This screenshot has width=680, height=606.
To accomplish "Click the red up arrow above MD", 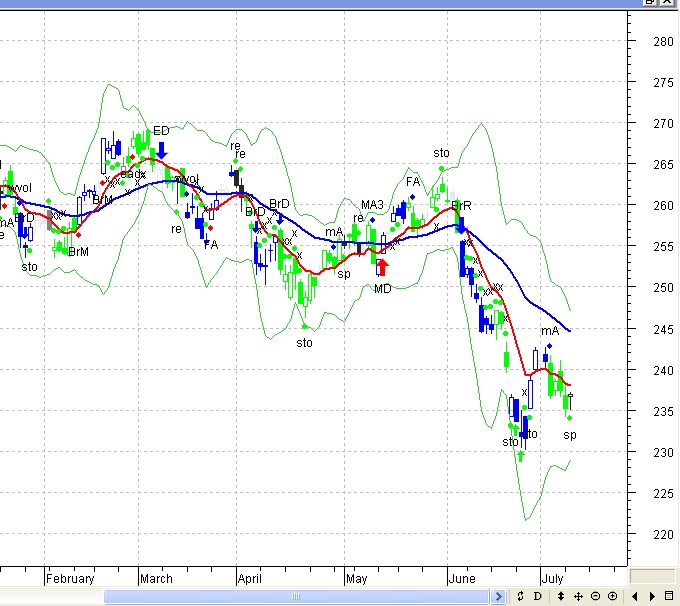I will point(382,267).
